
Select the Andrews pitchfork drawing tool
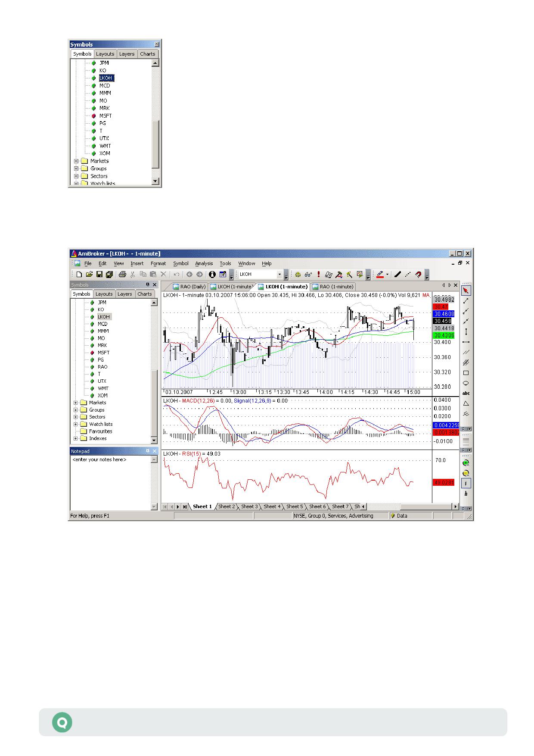(466, 414)
